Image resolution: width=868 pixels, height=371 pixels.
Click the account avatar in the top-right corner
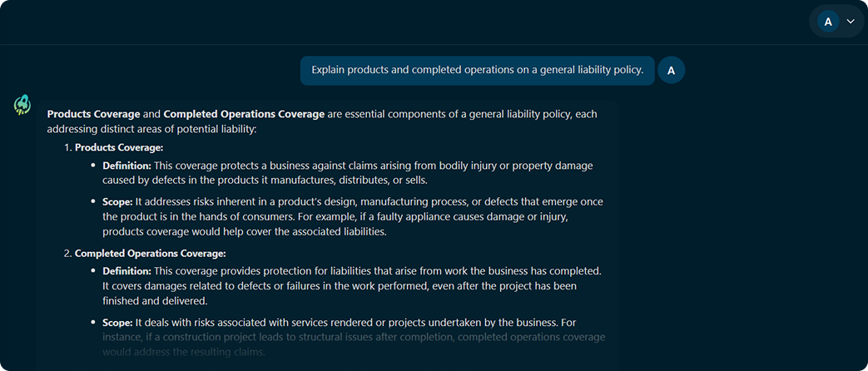pos(828,22)
